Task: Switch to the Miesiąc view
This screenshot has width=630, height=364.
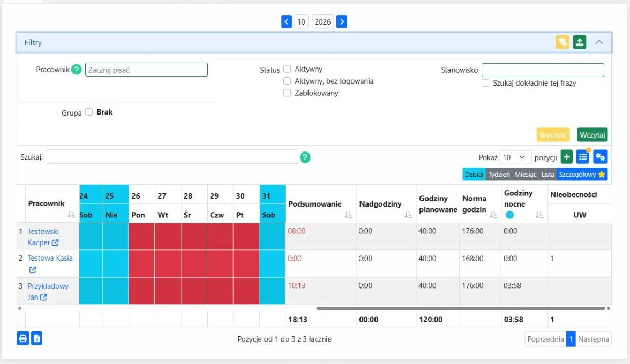Action: (x=526, y=174)
